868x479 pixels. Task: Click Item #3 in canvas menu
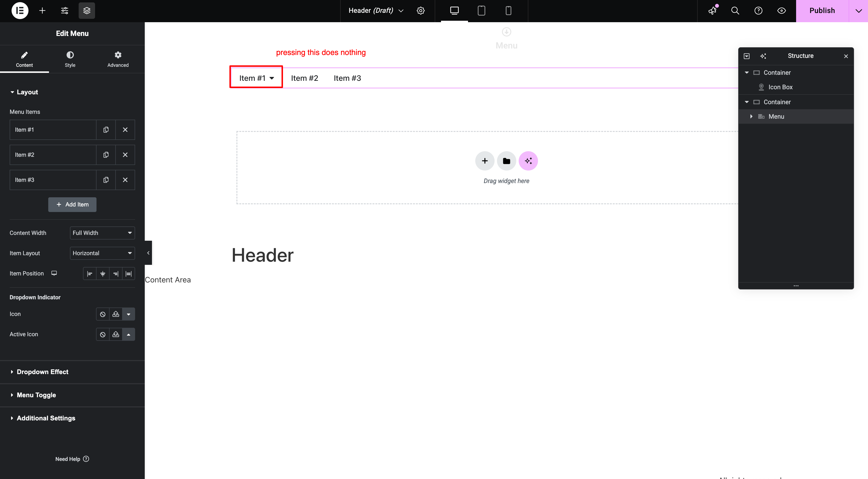point(347,78)
